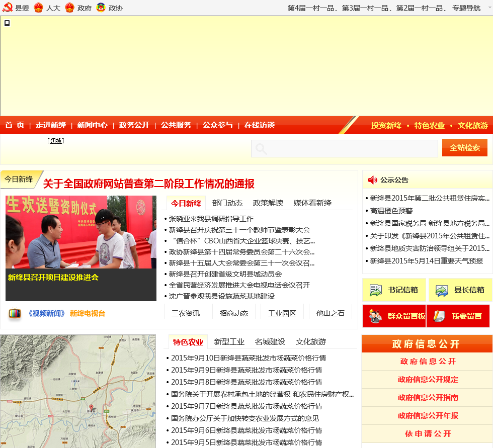This screenshot has width=493, height=448.
Task: Click the 招商动态 category button
Action: pyautogui.click(x=234, y=313)
